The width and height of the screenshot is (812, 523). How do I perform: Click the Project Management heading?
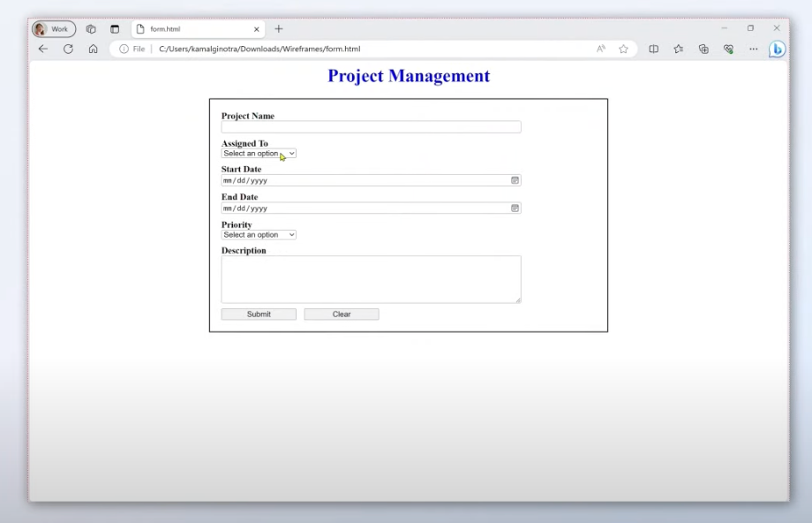tap(409, 76)
